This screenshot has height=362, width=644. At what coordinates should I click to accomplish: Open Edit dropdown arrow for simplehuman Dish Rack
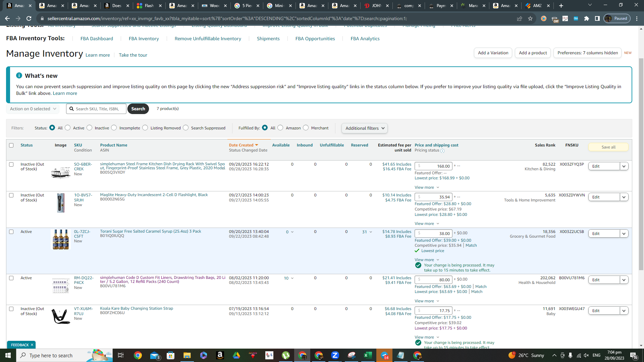tap(624, 166)
